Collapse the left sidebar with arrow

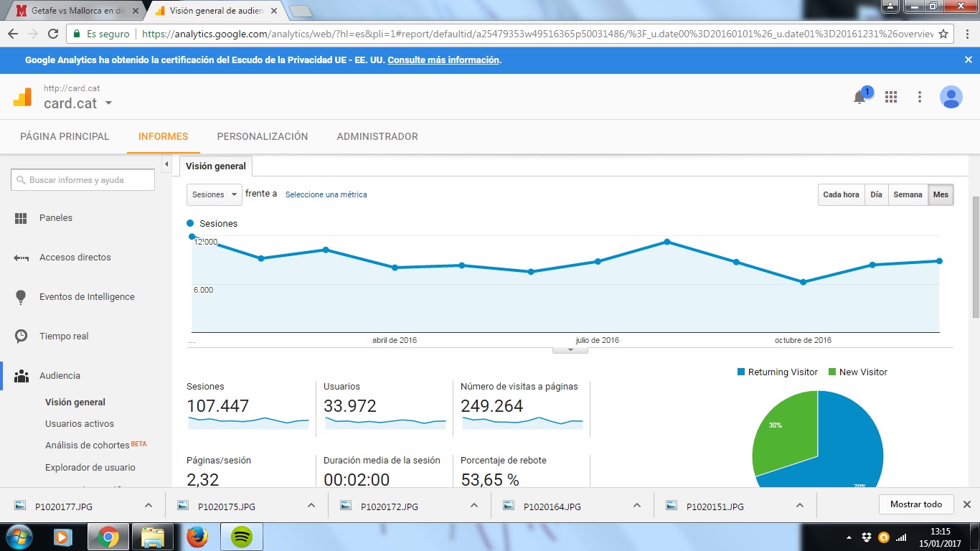click(x=166, y=164)
